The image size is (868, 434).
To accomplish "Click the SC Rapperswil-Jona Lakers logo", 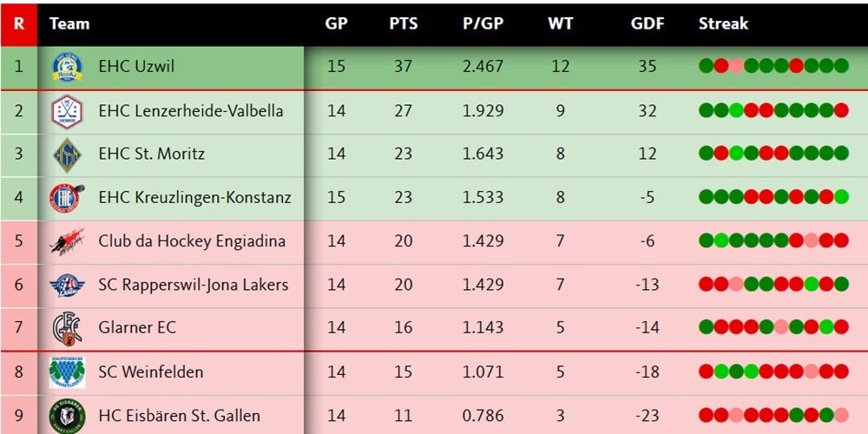I will (67, 285).
